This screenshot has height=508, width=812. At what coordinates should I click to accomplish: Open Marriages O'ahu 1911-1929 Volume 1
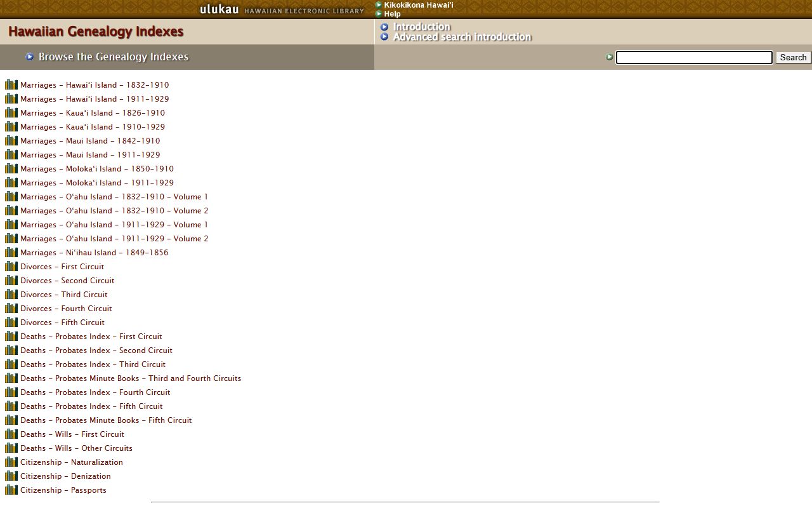(x=114, y=224)
